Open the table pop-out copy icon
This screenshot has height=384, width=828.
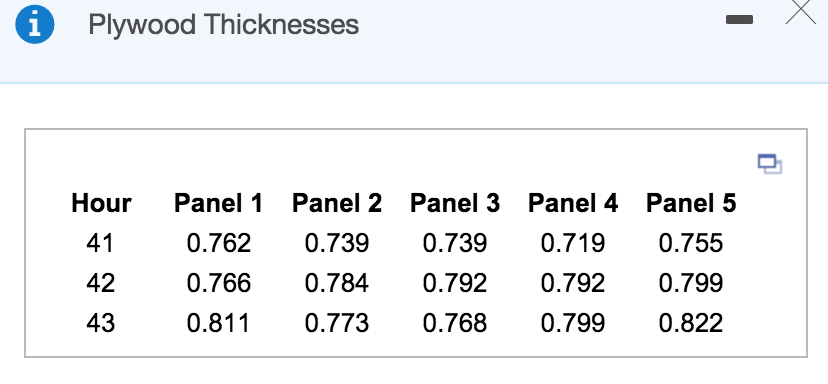[770, 164]
